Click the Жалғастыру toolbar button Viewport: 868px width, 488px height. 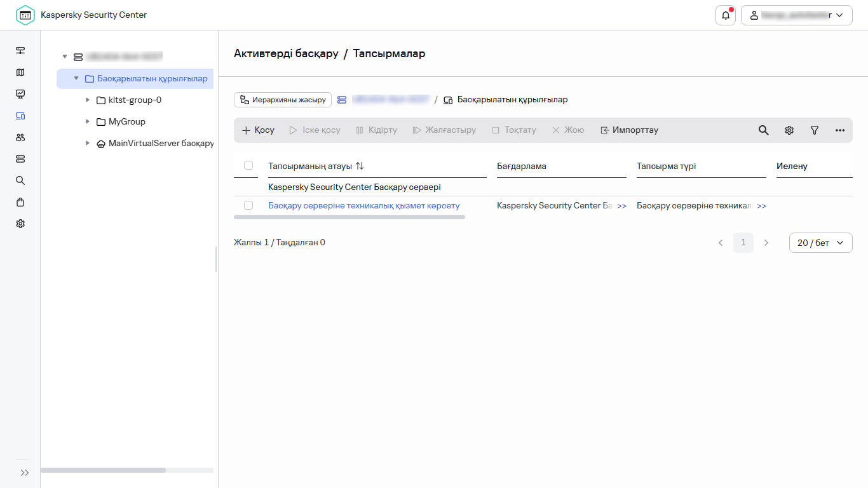point(444,130)
